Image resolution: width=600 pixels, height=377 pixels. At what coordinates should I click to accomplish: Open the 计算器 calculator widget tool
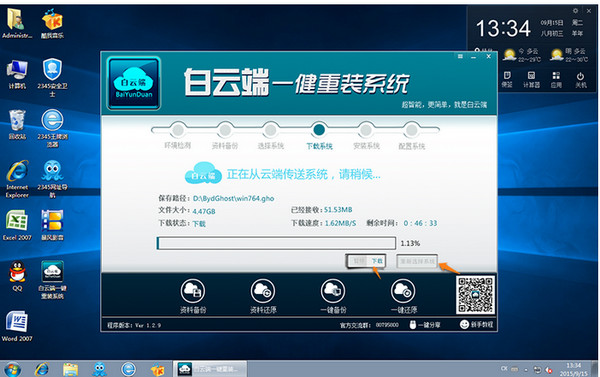(x=532, y=79)
